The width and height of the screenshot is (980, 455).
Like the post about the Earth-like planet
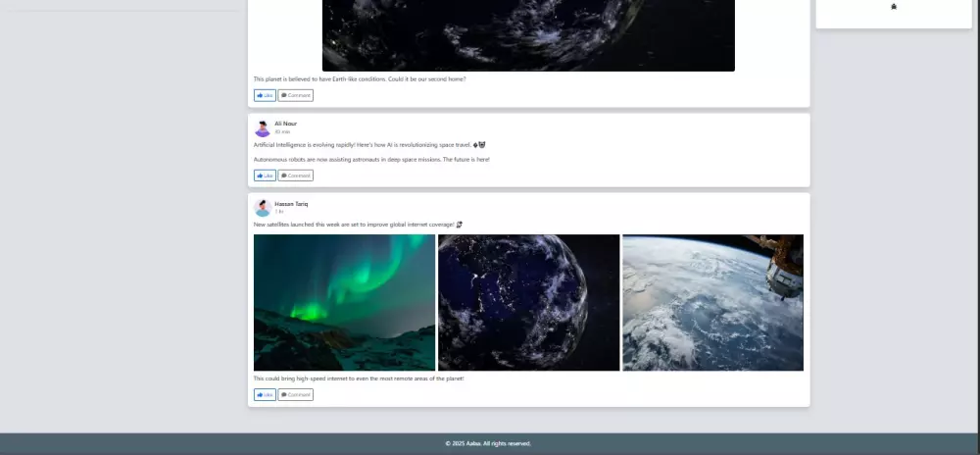[265, 96]
